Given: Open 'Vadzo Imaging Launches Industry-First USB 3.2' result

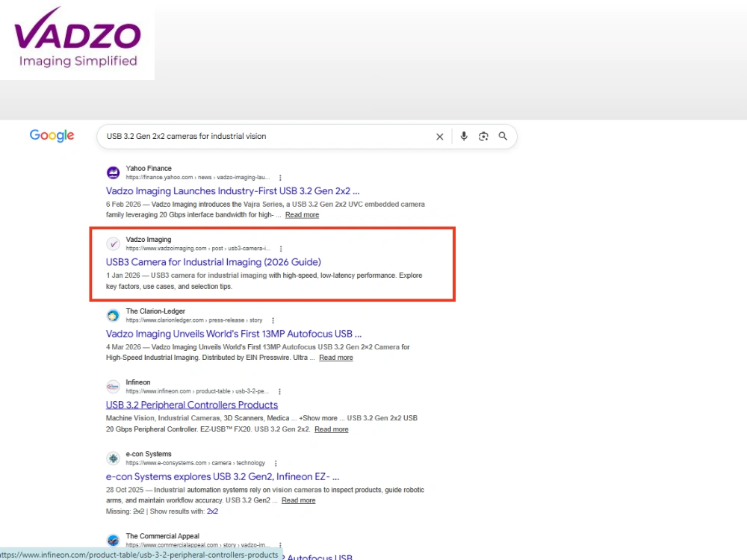Looking at the screenshot, I should pyautogui.click(x=232, y=191).
